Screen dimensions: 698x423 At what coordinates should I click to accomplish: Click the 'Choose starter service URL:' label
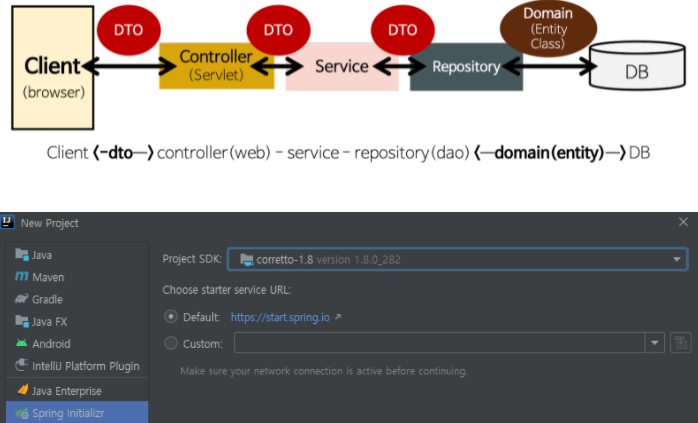tap(227, 290)
